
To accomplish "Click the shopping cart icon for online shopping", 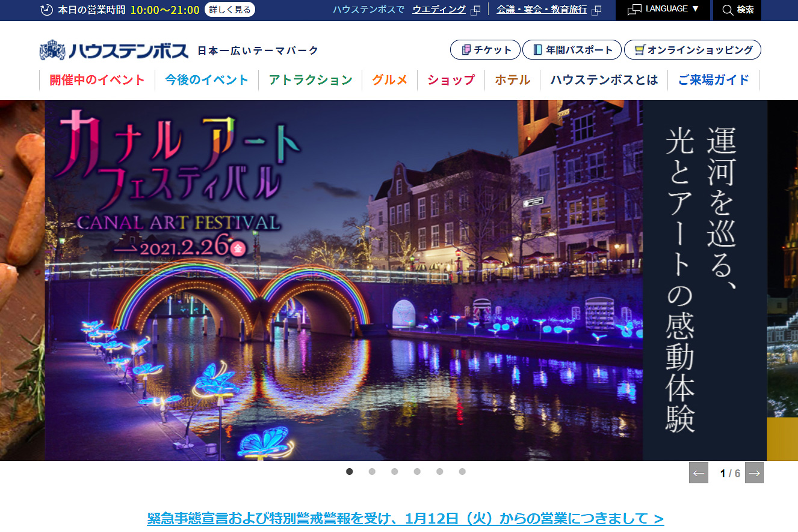I will [x=640, y=50].
